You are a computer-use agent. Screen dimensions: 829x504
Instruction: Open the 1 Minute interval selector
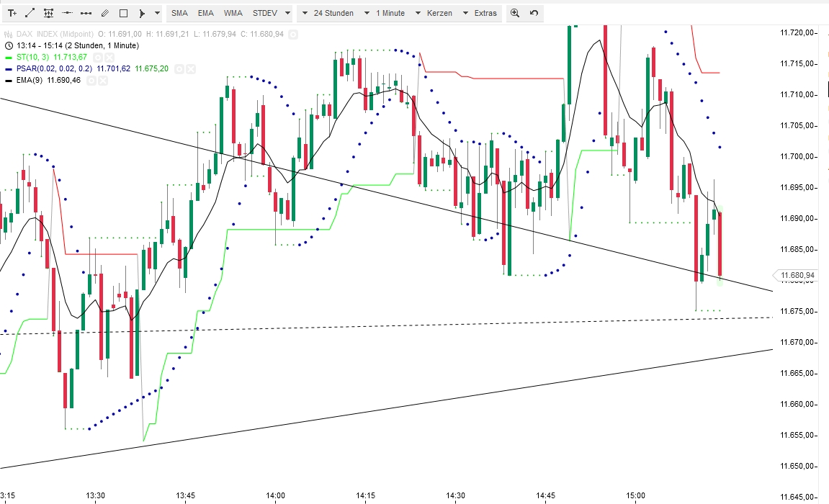(390, 12)
